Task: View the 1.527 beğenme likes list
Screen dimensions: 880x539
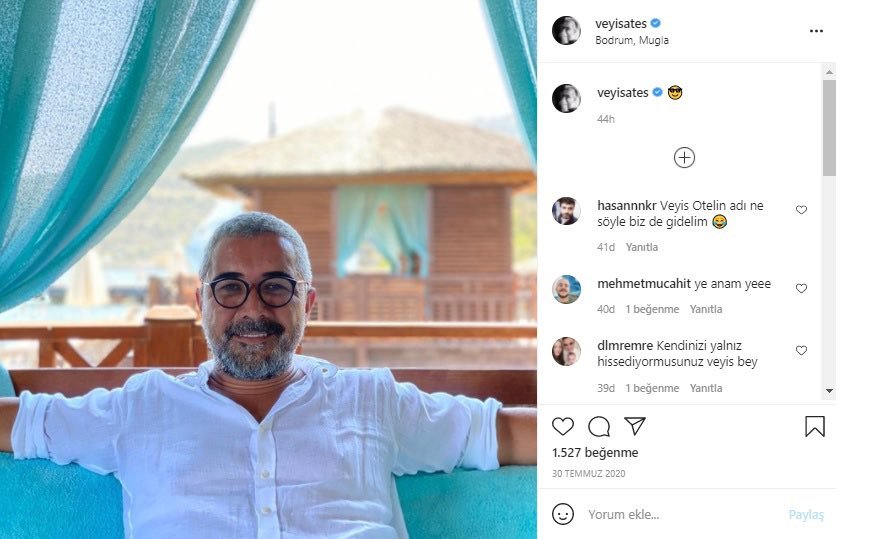Action: tap(595, 453)
